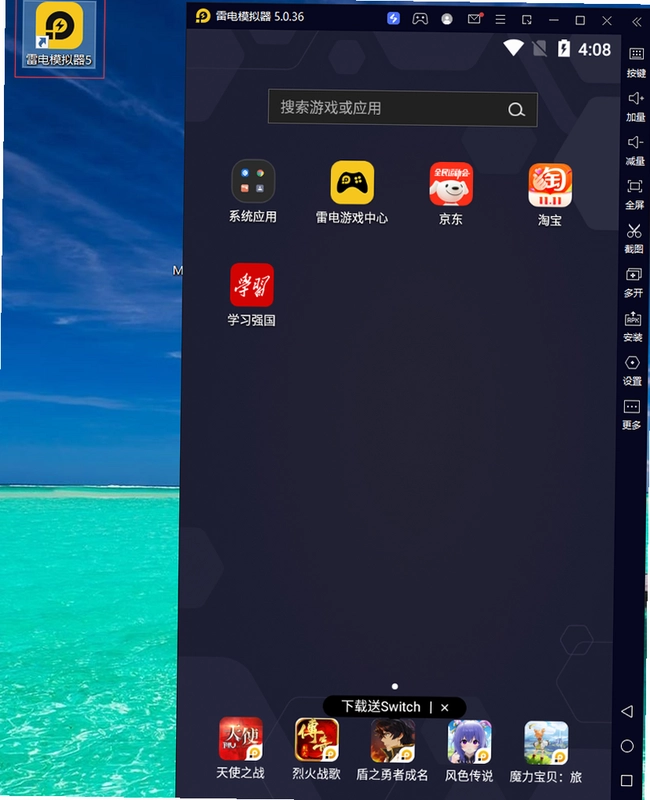Screen dimensions: 650x800
Task: Click the 4:08 clock in the status bar
Action: pyautogui.click(x=594, y=49)
